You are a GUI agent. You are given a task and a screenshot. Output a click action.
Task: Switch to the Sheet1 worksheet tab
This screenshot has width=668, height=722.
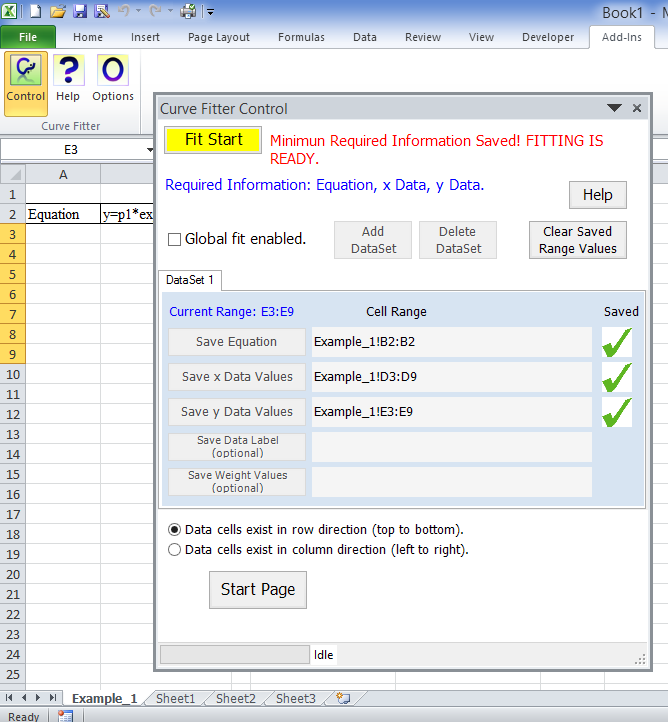(x=175, y=699)
